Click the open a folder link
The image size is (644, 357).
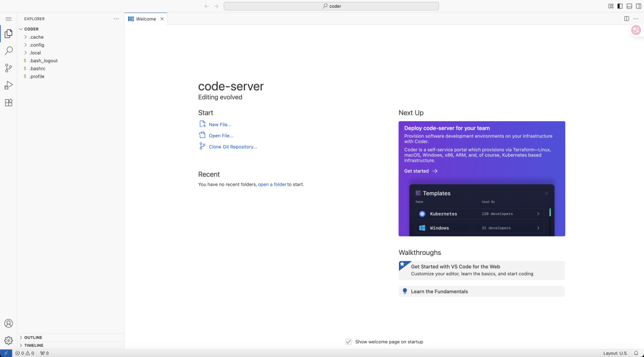coord(272,184)
